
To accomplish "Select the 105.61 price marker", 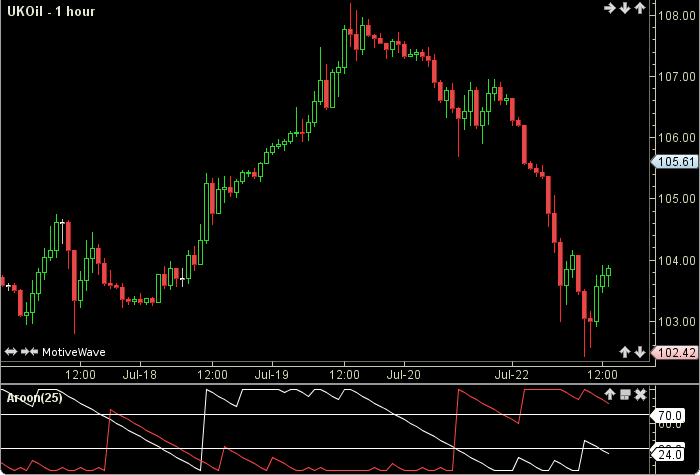I will click(675, 162).
